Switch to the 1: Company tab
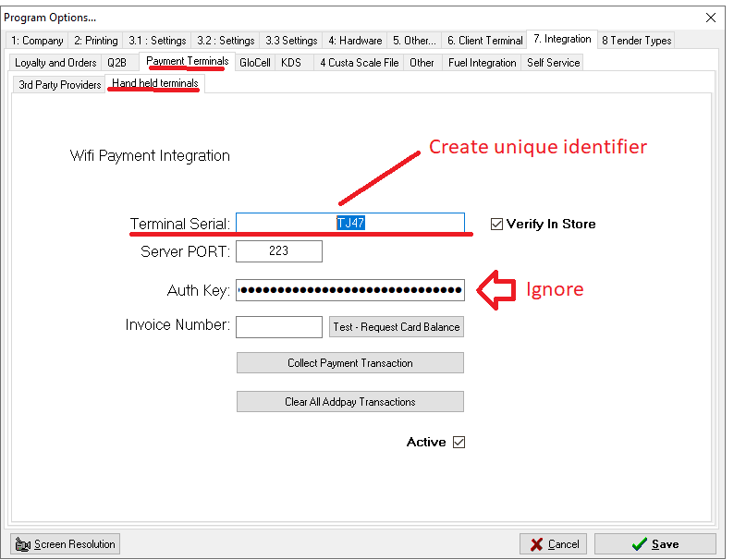The height and width of the screenshot is (560, 734). coord(38,41)
